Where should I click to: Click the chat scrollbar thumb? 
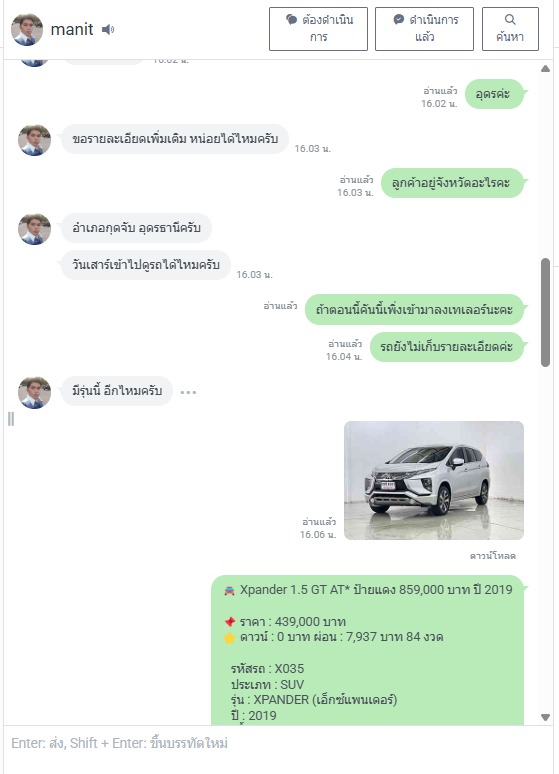pyautogui.click(x=545, y=312)
